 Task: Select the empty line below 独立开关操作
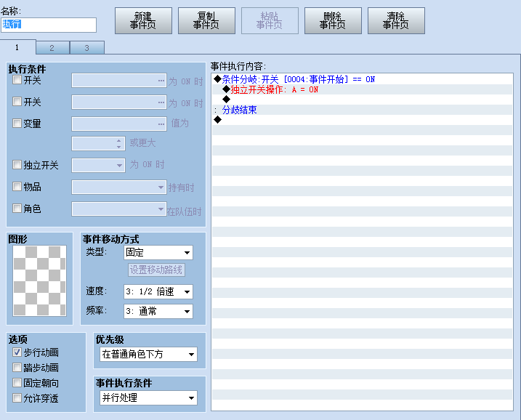(362, 100)
